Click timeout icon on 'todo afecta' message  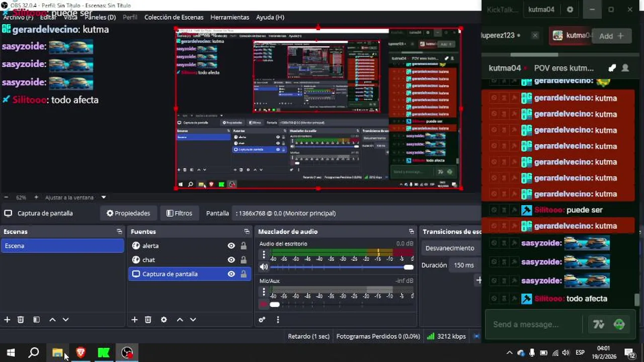504,299
